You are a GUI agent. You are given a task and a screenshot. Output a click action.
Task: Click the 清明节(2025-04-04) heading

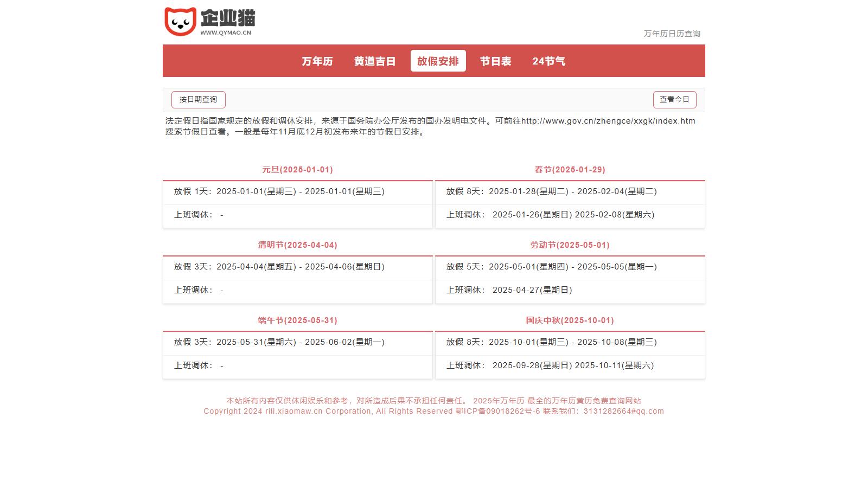pos(297,245)
